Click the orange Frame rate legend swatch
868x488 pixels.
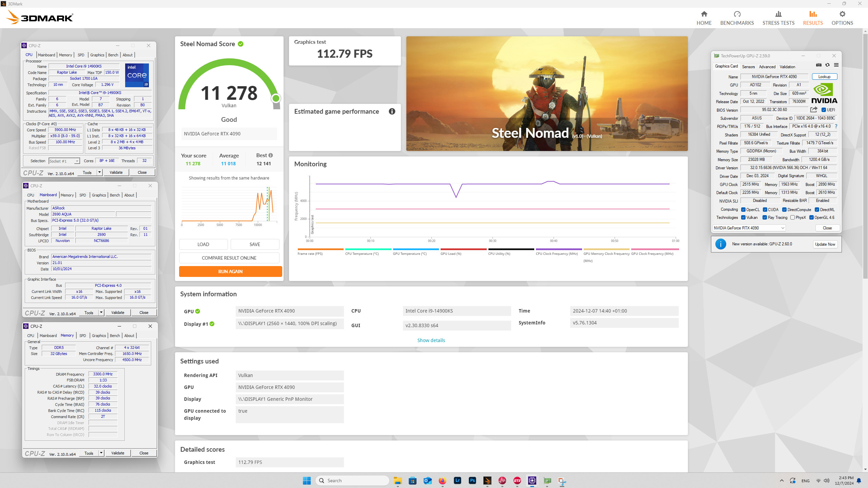320,249
